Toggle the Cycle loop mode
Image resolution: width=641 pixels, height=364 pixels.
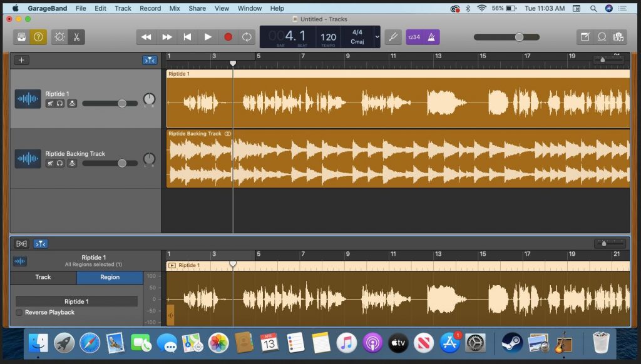point(247,37)
